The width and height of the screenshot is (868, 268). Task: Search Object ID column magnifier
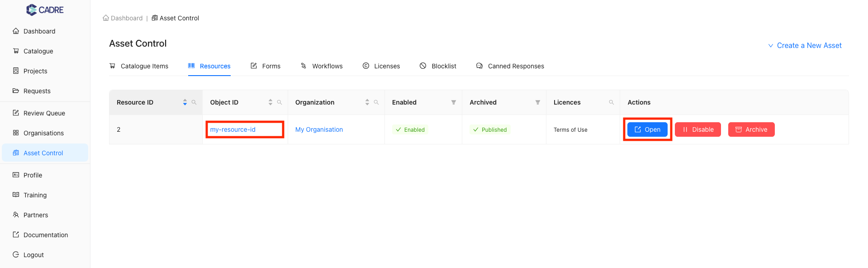click(280, 102)
